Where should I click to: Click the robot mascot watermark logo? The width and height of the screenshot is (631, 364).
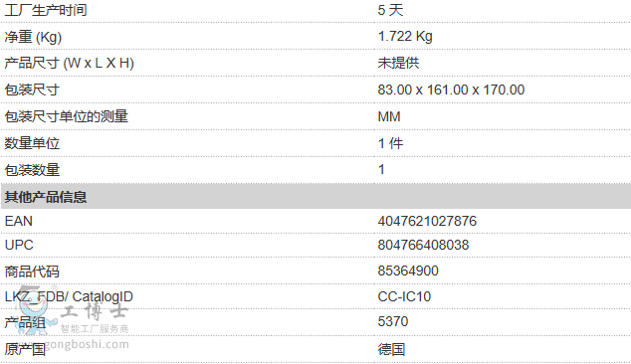coord(36,310)
